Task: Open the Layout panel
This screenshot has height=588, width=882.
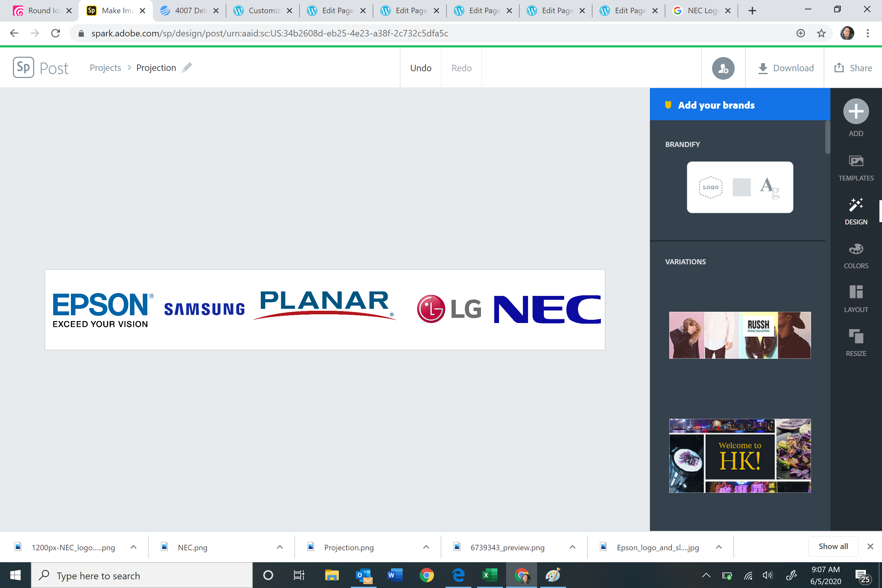Action: click(856, 298)
